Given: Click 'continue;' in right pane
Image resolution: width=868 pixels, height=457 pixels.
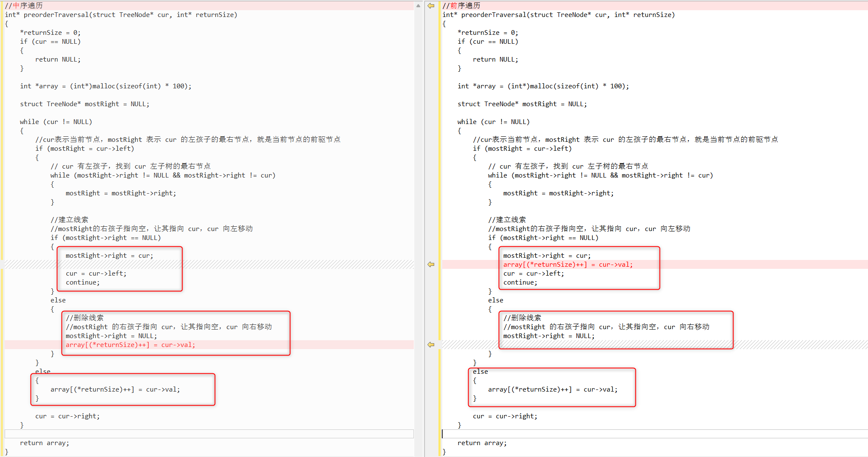Looking at the screenshot, I should [520, 282].
